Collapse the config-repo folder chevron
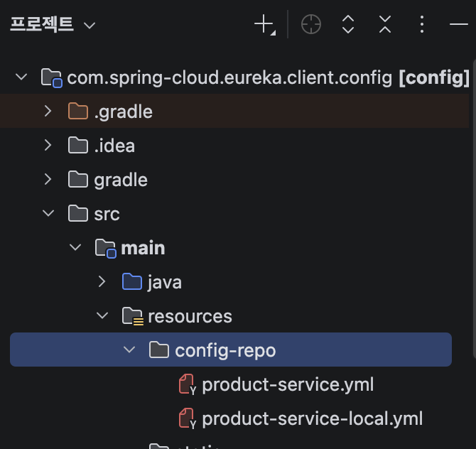The height and width of the screenshot is (449, 476). (x=129, y=350)
